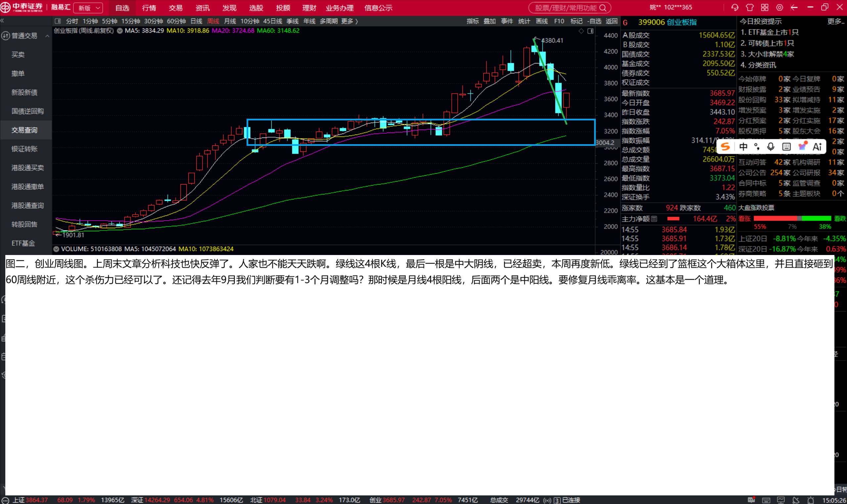The height and width of the screenshot is (504, 847).
Task: Open the hexagon settings icon
Action: pyautogui.click(x=780, y=8)
